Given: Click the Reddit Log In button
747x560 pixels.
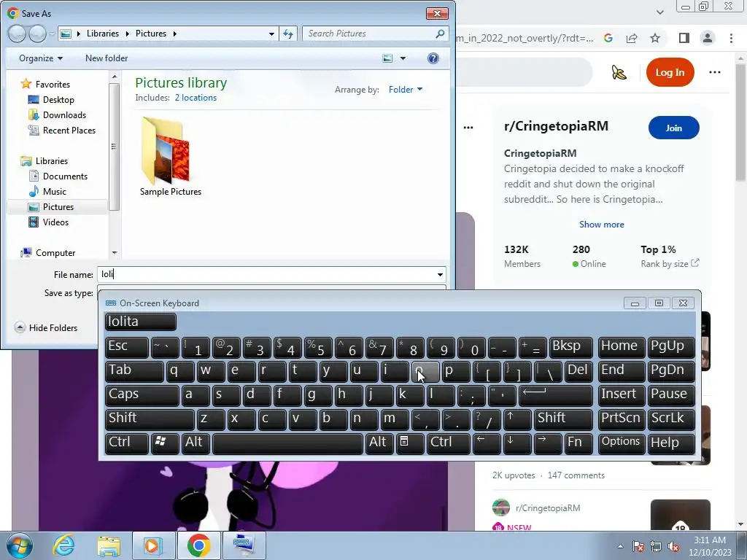Looking at the screenshot, I should (670, 72).
